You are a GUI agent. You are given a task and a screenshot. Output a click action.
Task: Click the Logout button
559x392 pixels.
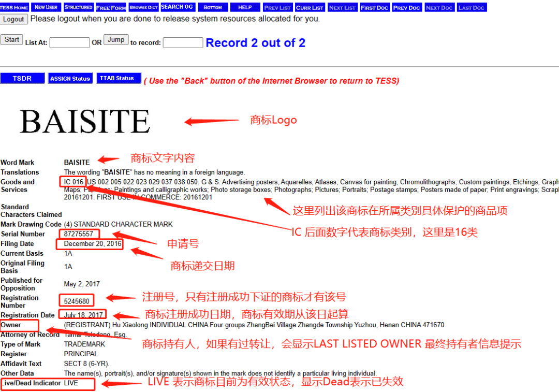click(14, 19)
